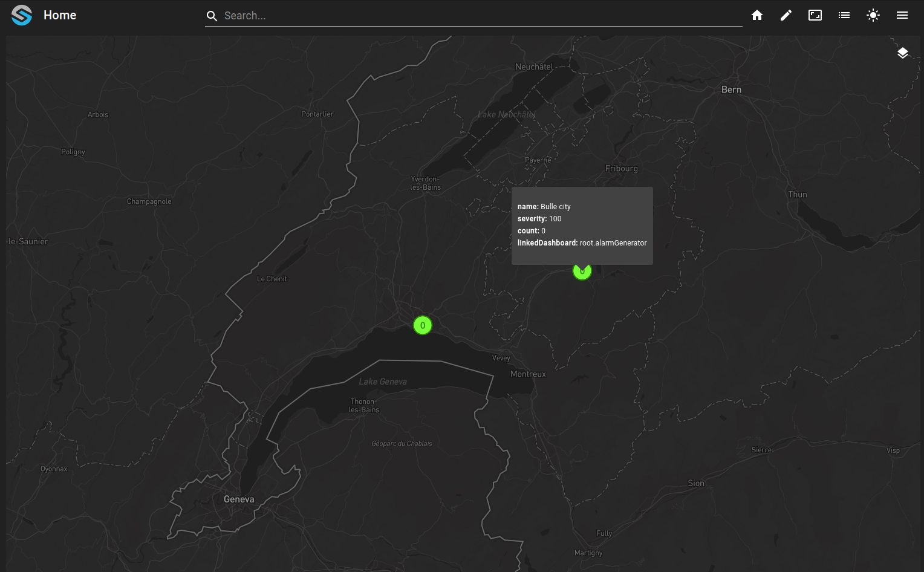Click the Neuchâtel city label
924x572 pixels.
(x=534, y=67)
